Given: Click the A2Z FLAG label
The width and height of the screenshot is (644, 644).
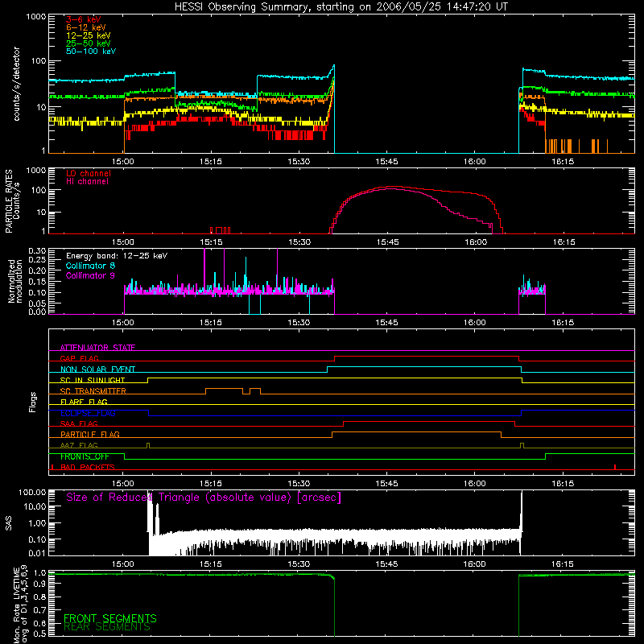Looking at the screenshot, I should [x=79, y=445].
